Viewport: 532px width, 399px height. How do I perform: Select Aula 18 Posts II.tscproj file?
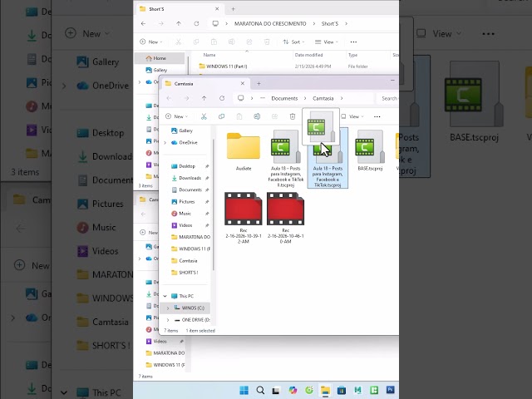(286, 159)
